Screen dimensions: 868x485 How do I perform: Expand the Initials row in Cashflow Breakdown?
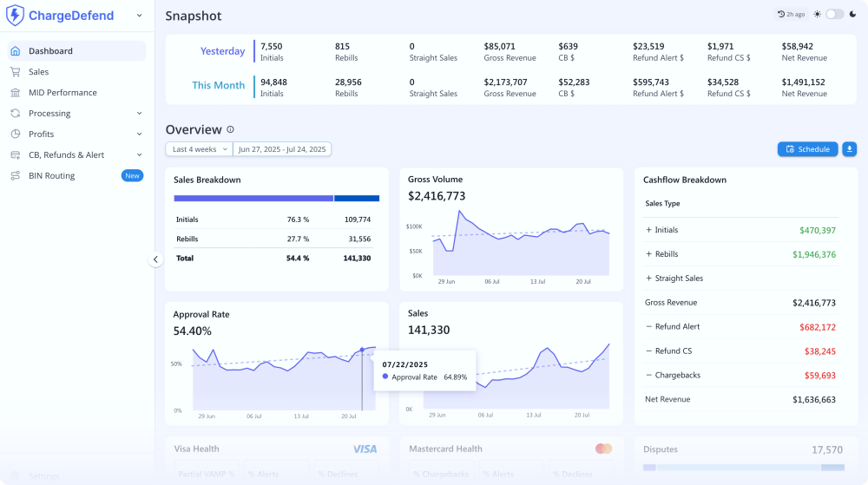[x=648, y=231]
